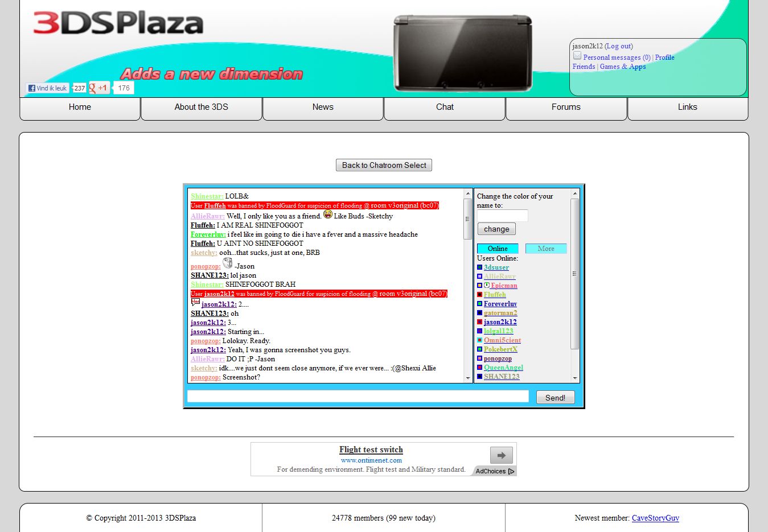Screen dimensions: 768x532
Task: Click the users panel scroll down arrow
Action: coord(574,378)
